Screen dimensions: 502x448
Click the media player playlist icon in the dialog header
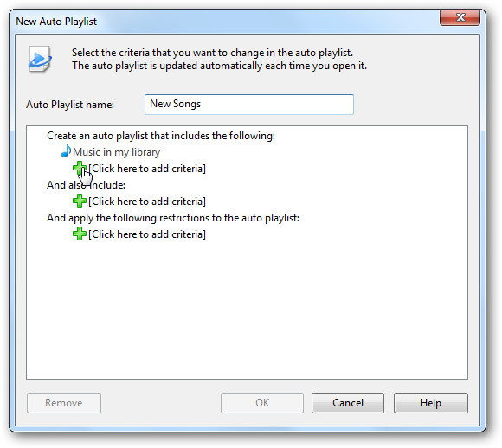point(40,59)
